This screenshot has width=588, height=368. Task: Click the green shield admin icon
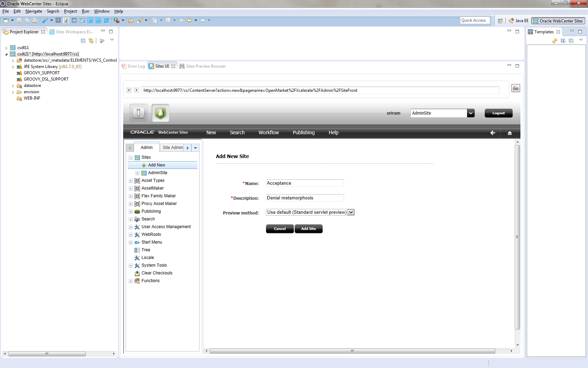pos(160,113)
